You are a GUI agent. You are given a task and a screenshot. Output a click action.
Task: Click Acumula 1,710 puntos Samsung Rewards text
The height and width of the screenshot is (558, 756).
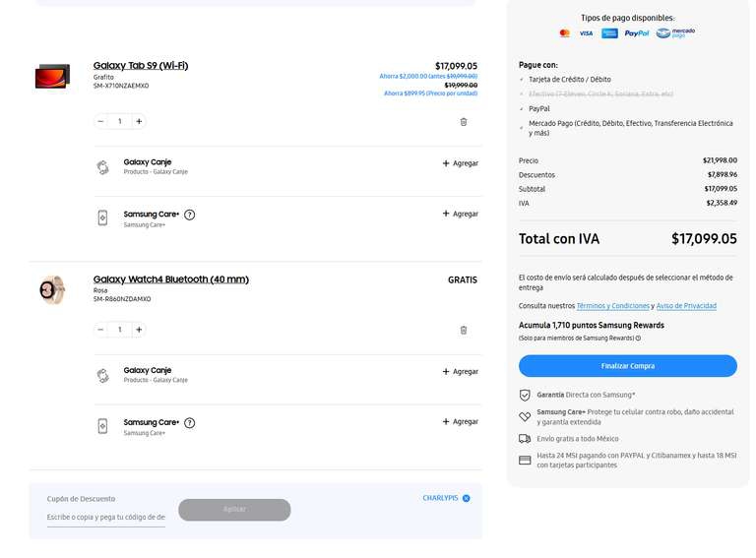tap(591, 326)
